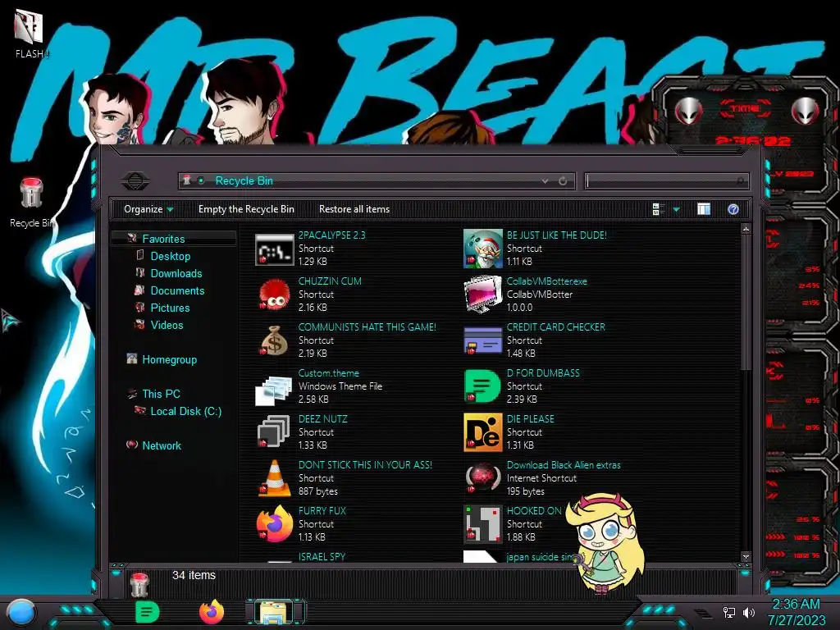
Task: Select the Recycle Bin desktop icon
Action: click(x=31, y=194)
